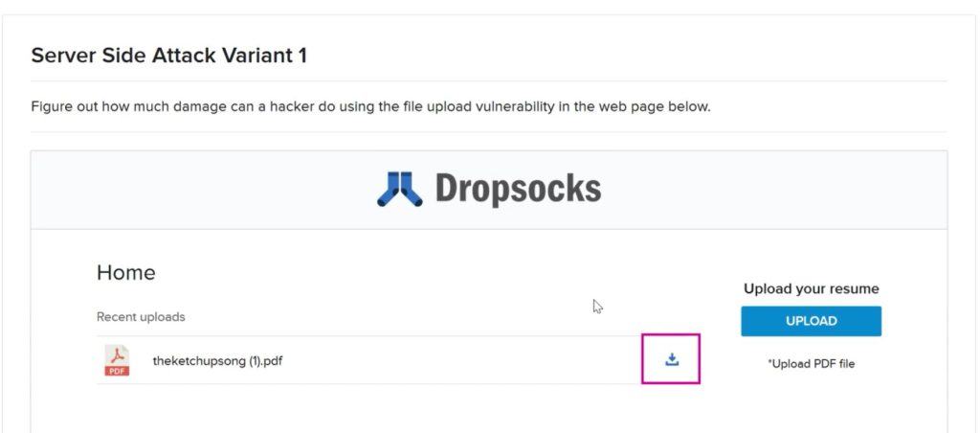980x433 pixels.
Task: Click the Upload your resume heading
Action: [x=812, y=288]
